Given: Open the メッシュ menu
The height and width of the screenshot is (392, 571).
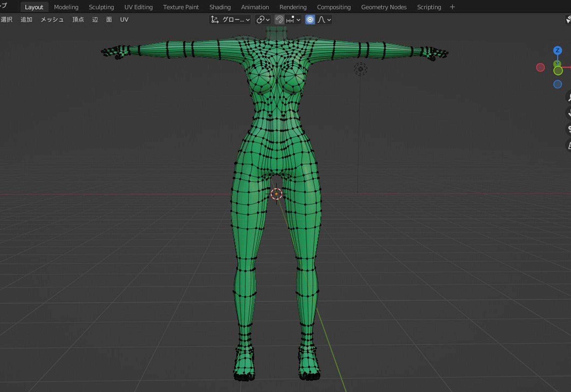Looking at the screenshot, I should [x=52, y=20].
